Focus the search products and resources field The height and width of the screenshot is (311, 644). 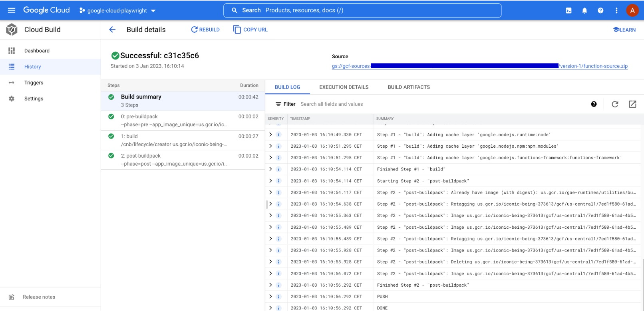[x=362, y=10]
